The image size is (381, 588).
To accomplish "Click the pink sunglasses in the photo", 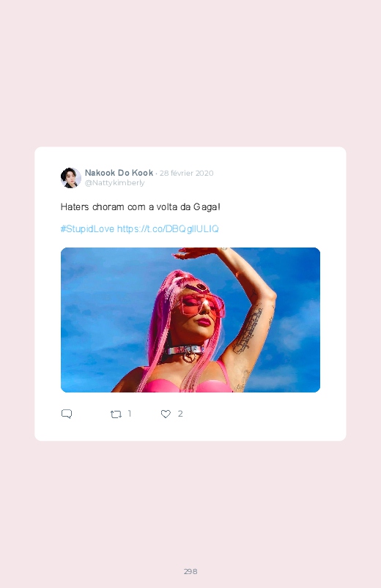I will pyautogui.click(x=201, y=304).
